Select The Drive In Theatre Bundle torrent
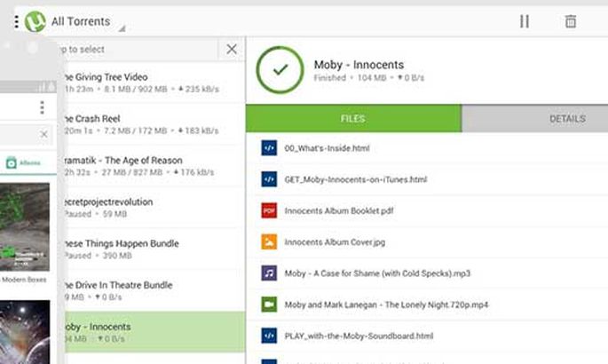The height and width of the screenshot is (364, 608). (154, 290)
